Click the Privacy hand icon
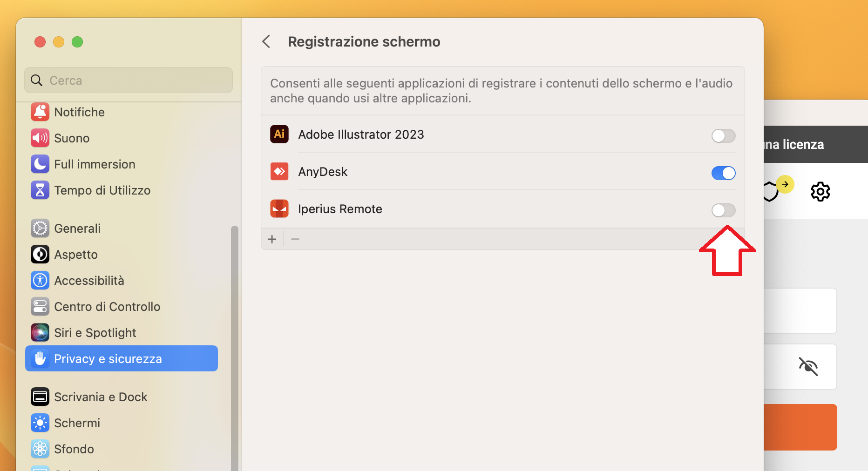The height and width of the screenshot is (471, 868). pyautogui.click(x=40, y=358)
